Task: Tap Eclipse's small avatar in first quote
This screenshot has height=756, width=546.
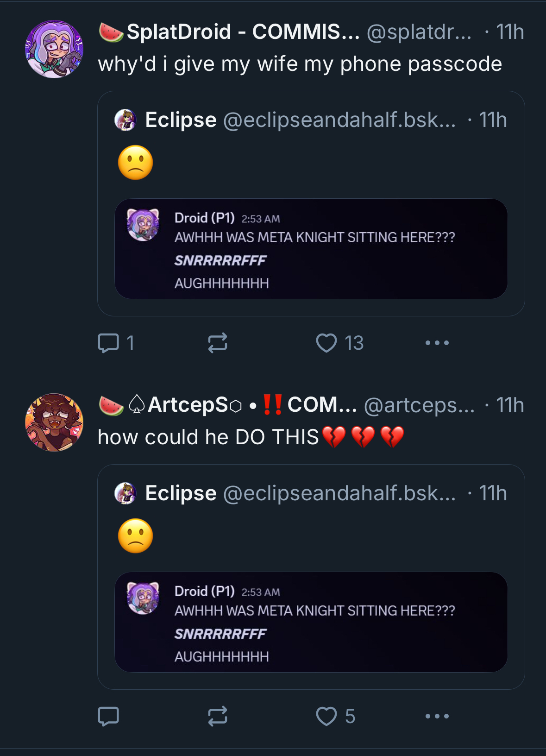Action: [125, 120]
